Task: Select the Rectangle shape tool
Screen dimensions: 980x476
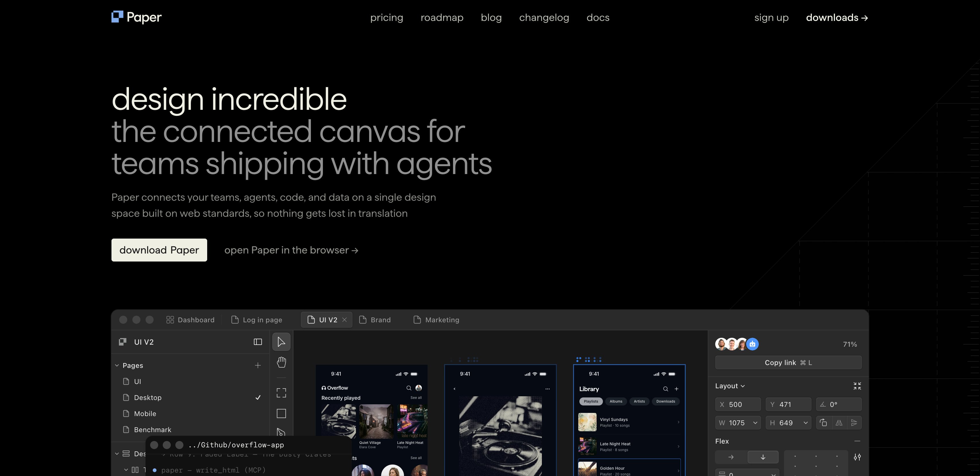Action: pyautogui.click(x=281, y=413)
